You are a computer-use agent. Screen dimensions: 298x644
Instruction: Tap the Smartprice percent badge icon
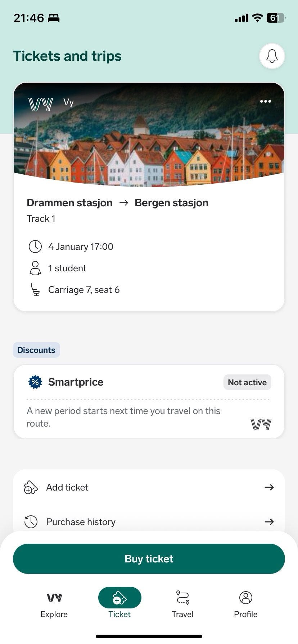pyautogui.click(x=35, y=382)
